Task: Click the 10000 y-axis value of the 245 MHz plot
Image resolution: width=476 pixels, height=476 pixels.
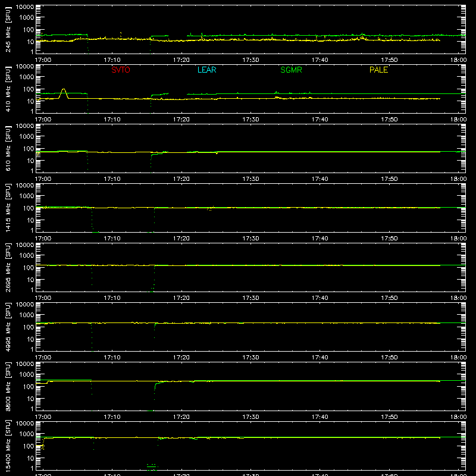Action: coord(25,7)
